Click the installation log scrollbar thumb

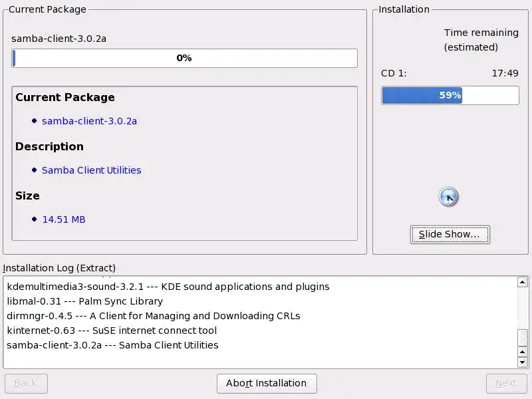coord(522,338)
